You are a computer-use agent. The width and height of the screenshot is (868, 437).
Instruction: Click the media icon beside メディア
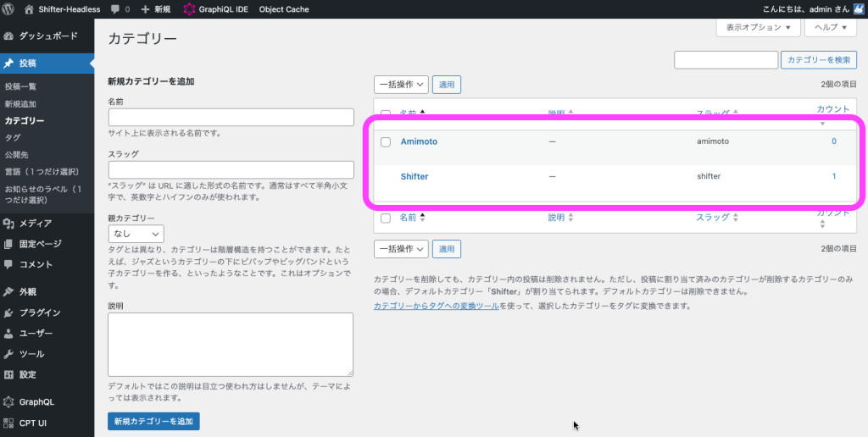8,223
